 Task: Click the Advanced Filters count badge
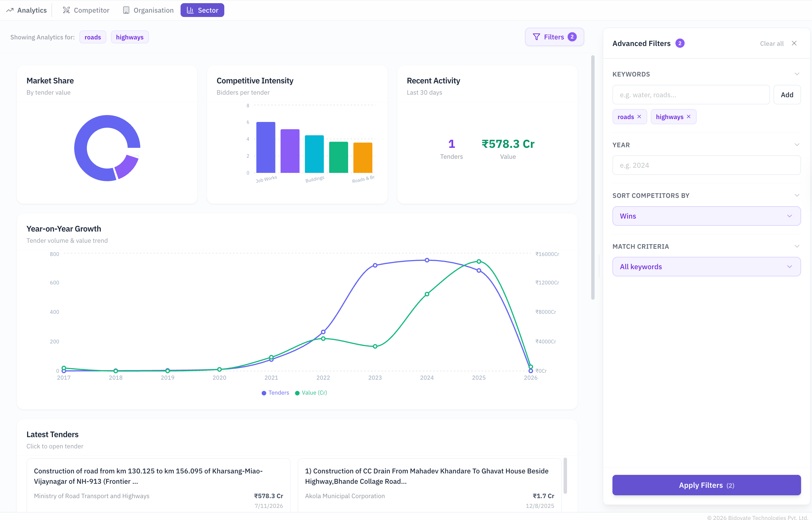click(x=680, y=43)
